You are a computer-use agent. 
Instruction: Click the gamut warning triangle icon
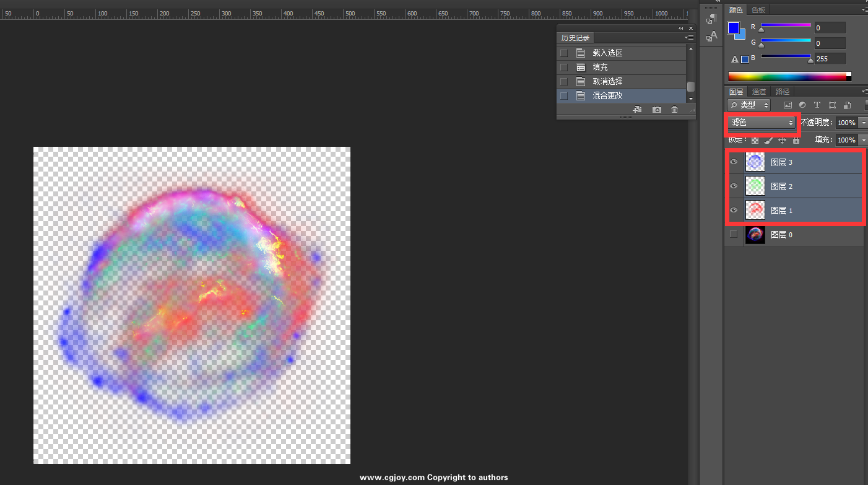click(x=735, y=59)
